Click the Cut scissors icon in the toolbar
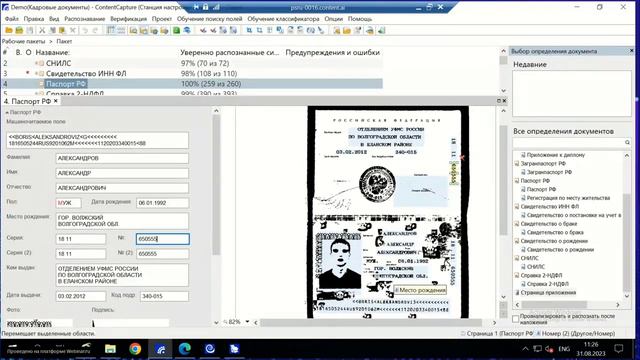This screenshot has height=360, width=640. click(x=42, y=30)
